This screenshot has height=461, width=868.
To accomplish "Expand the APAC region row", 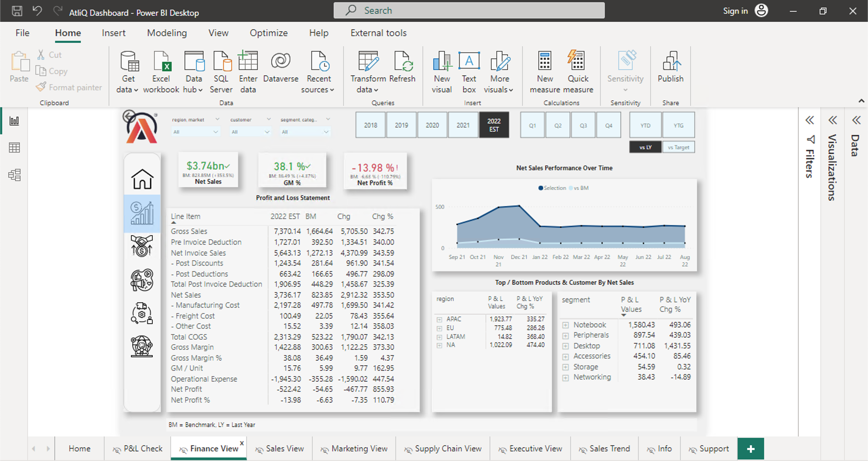I will pyautogui.click(x=439, y=319).
